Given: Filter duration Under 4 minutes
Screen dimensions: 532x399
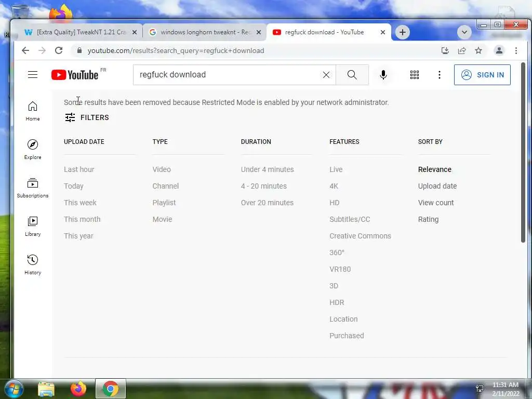Looking at the screenshot, I should (x=268, y=169).
